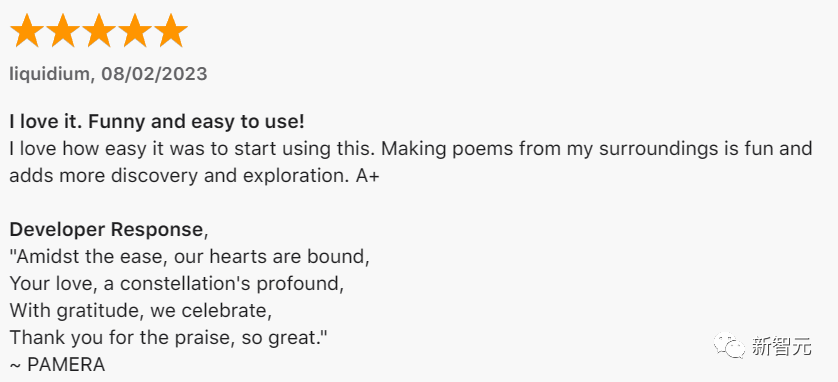This screenshot has width=838, height=382.
Task: Click line 'Amidst the ease, our hearts are bound'
Action: [x=190, y=256]
